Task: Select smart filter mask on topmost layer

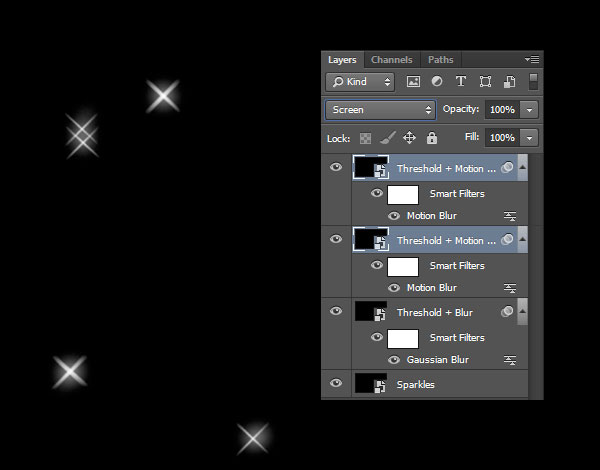Action: pos(403,195)
